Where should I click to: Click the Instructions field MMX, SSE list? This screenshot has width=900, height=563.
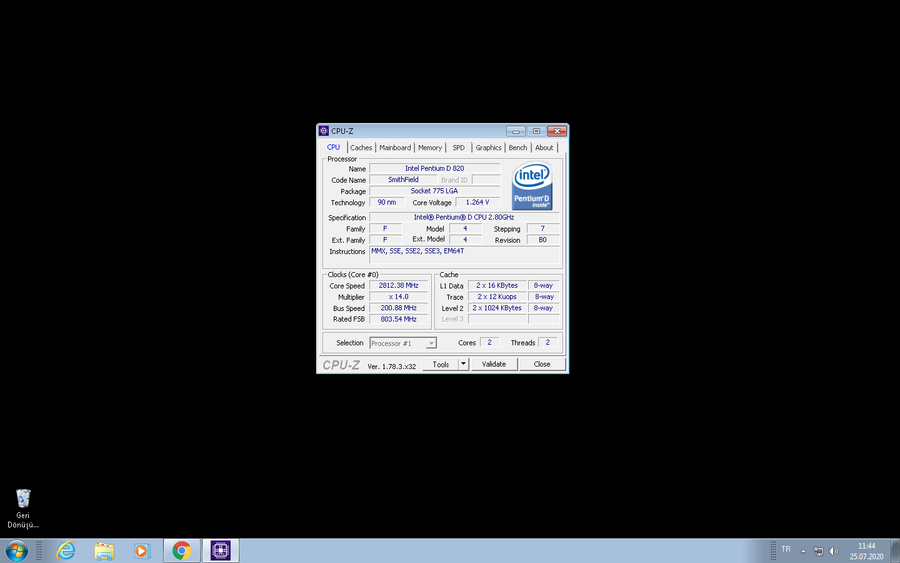(464, 255)
